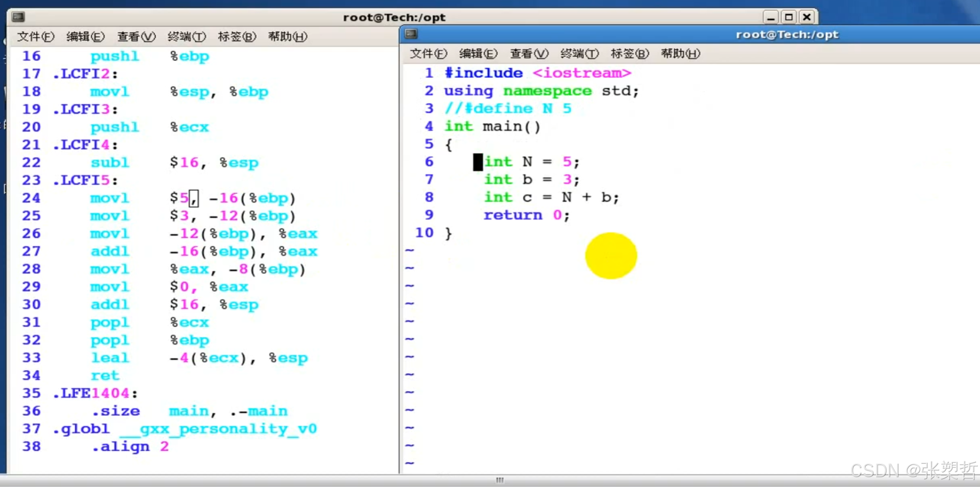Click the left terminal window menu icon

[18, 17]
